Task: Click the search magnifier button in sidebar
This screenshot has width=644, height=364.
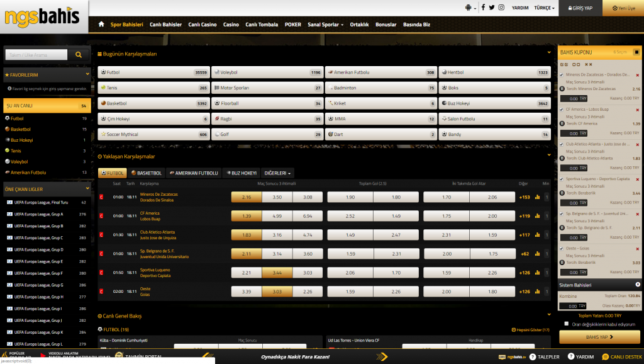Action: click(x=79, y=55)
